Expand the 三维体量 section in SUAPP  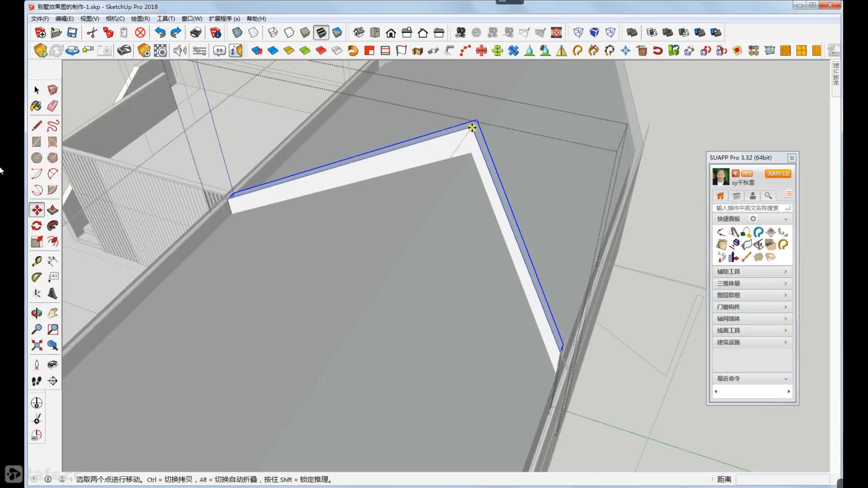(752, 283)
